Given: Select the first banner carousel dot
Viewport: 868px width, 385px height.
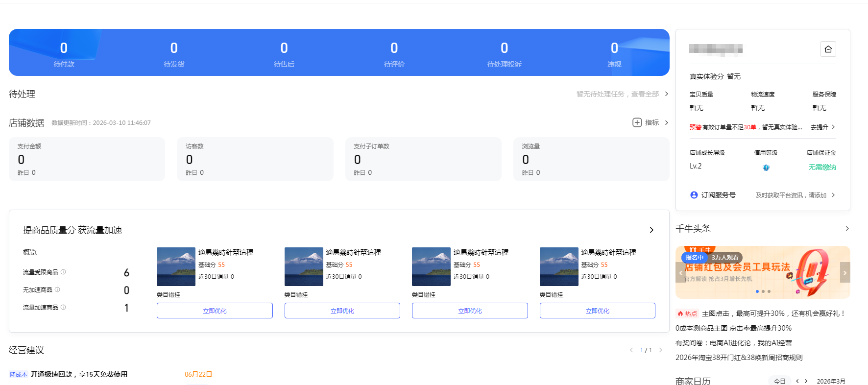Looking at the screenshot, I should [x=757, y=291].
